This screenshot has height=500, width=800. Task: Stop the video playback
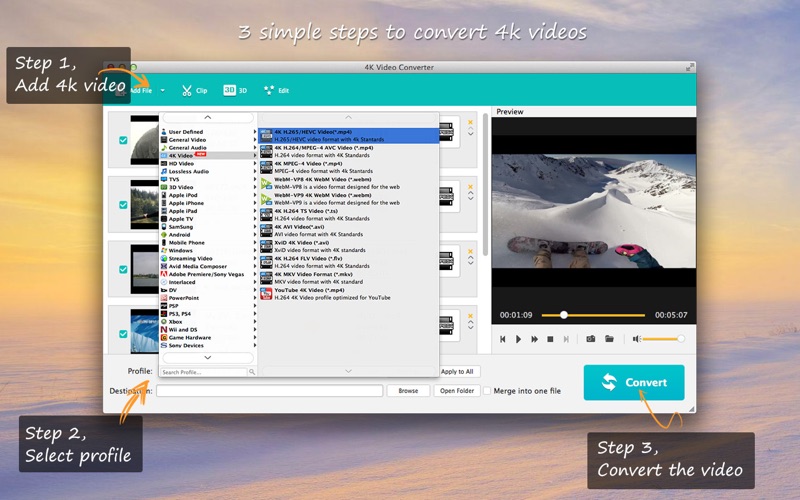point(550,339)
